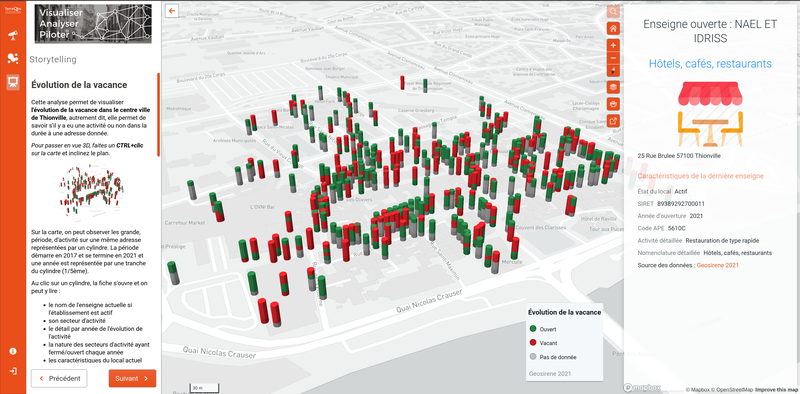Click SIRET number 89389292700011
The image size is (800, 394).
point(681,204)
